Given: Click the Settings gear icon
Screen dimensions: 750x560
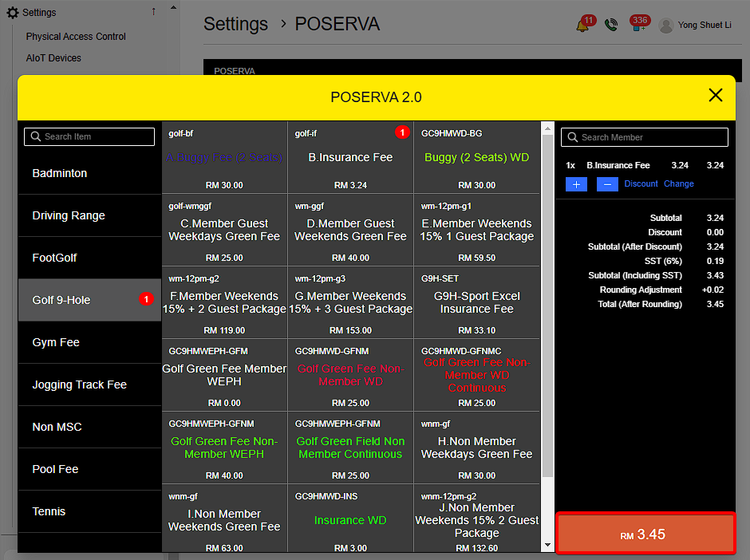Looking at the screenshot, I should (x=13, y=13).
